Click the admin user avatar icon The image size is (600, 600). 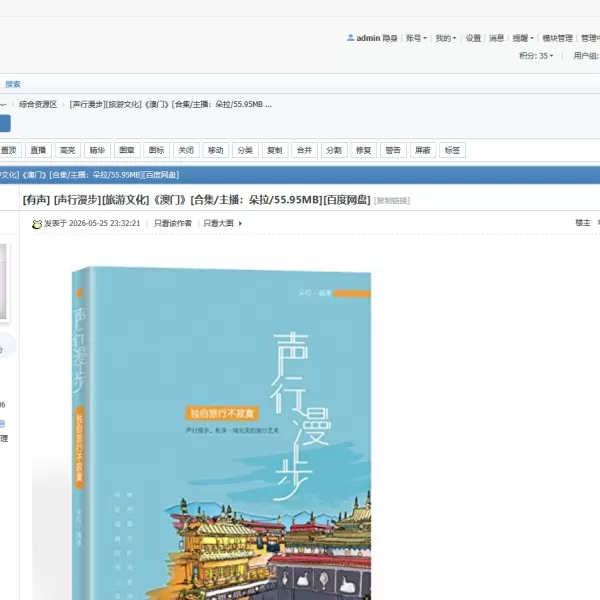click(350, 38)
